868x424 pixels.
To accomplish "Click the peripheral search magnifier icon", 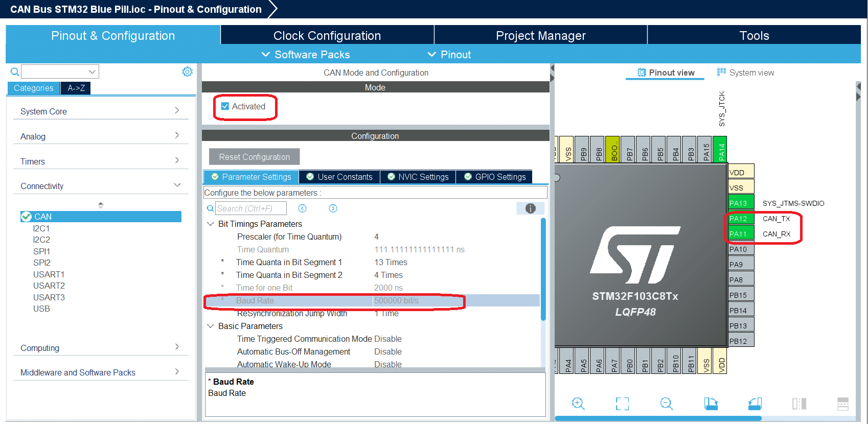I will click(15, 72).
